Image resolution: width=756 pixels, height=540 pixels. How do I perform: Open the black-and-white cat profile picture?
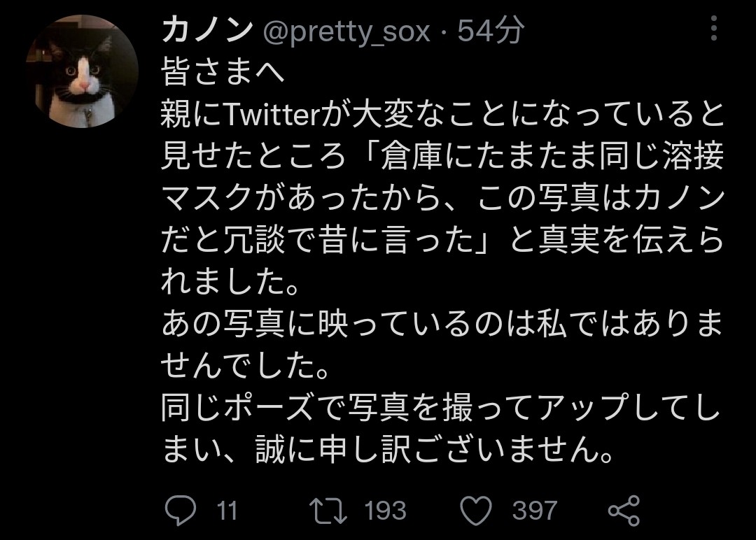pyautogui.click(x=83, y=71)
